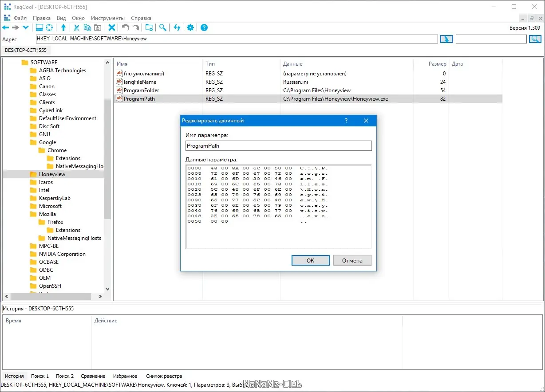Select the KasperskyLab key in tree
Viewport: 545px width, 392px height.
tap(55, 198)
